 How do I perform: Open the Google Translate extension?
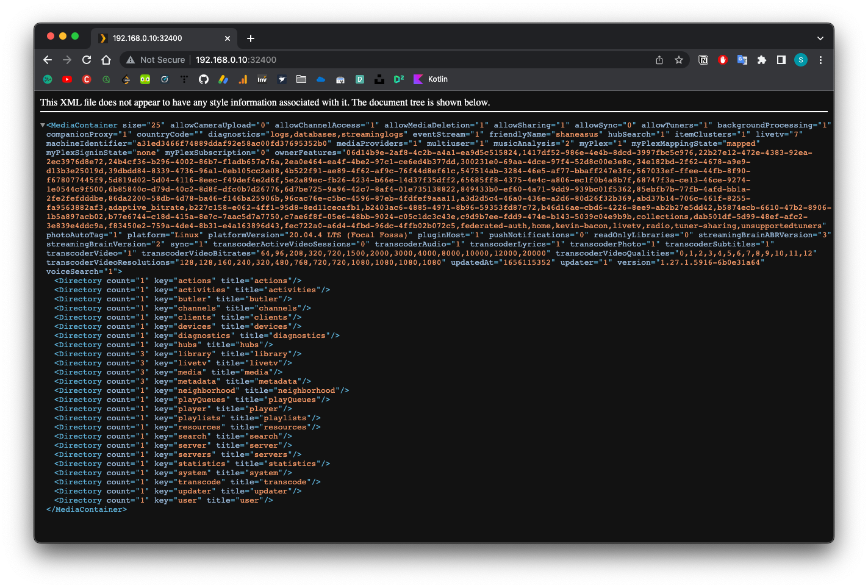[742, 60]
